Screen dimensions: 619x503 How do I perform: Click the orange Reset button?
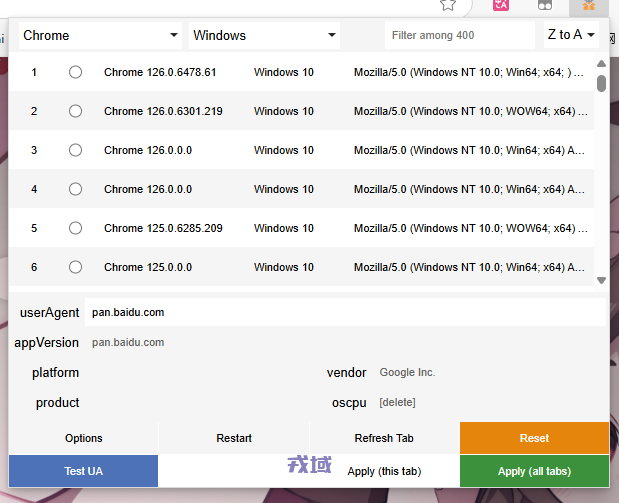pos(535,438)
